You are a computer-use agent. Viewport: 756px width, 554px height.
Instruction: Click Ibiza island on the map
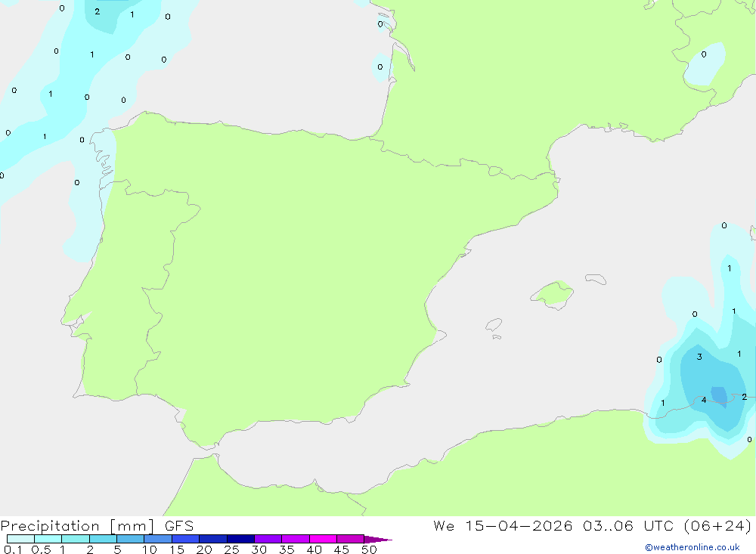tap(494, 324)
